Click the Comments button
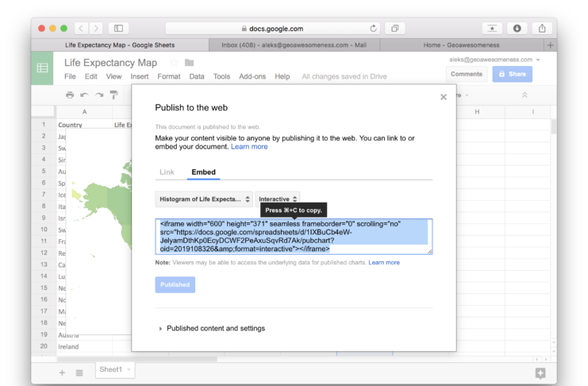 (x=466, y=74)
